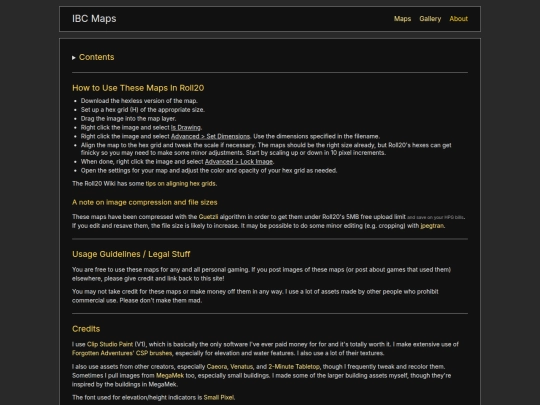540x405 pixels.
Task: Open the Clip Studio Paint link
Action: 110,344
